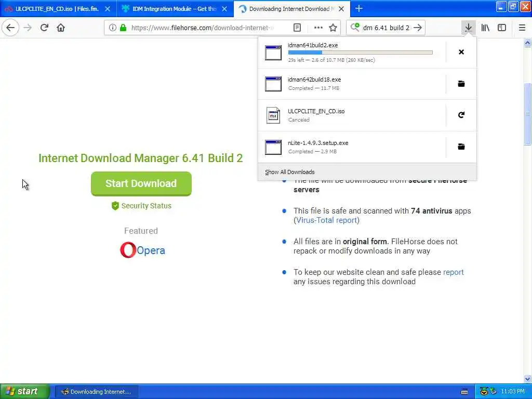Viewport: 532px width, 399px height.
Task: Click the scrollbar up arrow
Action: point(527,43)
